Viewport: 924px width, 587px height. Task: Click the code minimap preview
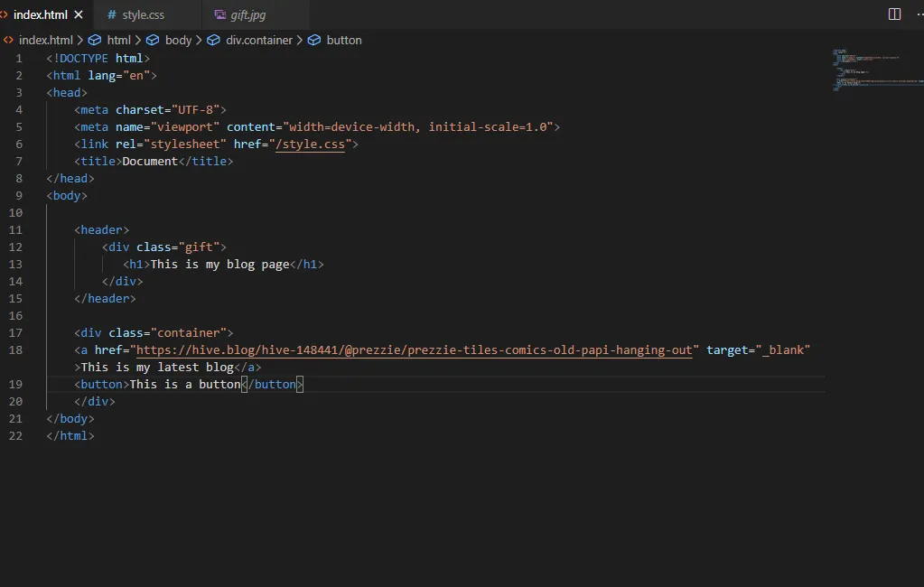pos(877,70)
